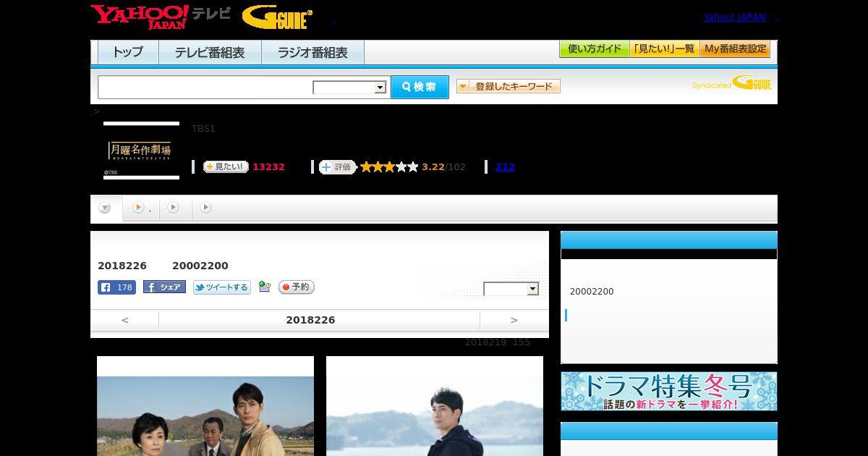The image size is (868, 456).
Task: Click the ツイートする button
Action: (221, 287)
